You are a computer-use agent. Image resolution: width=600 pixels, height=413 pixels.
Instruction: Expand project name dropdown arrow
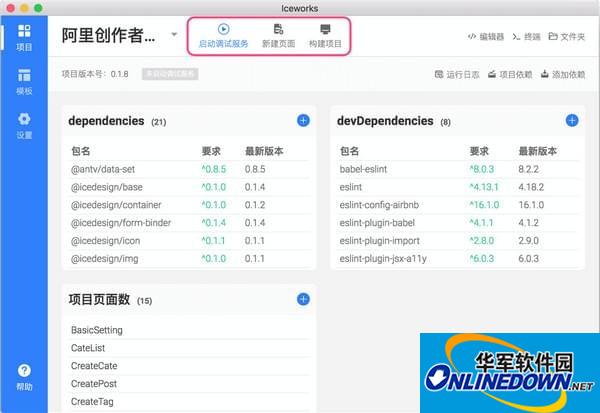174,34
